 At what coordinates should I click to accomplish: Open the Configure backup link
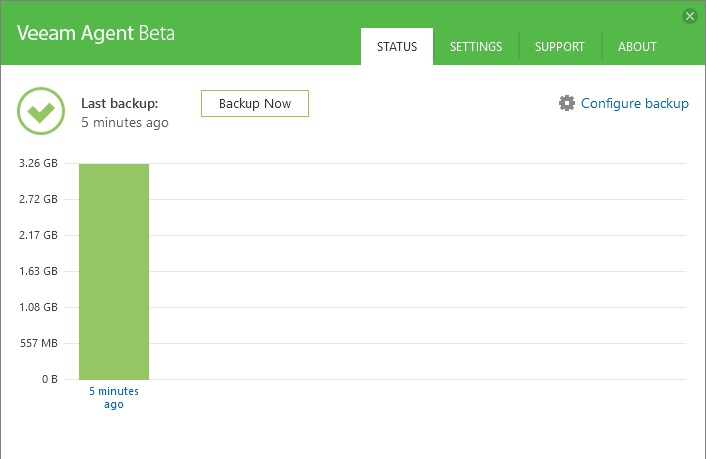(x=634, y=103)
